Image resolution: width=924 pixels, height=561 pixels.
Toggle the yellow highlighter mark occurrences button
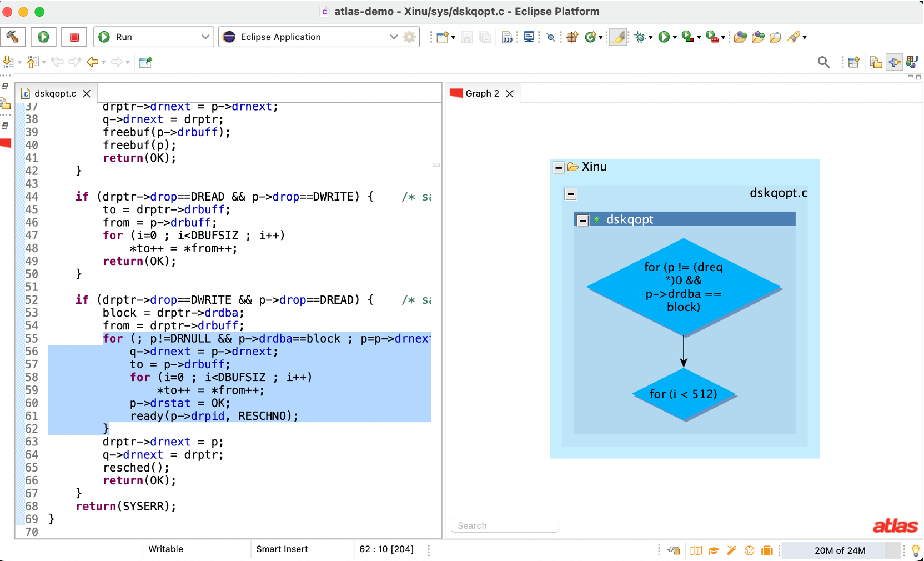[x=618, y=37]
